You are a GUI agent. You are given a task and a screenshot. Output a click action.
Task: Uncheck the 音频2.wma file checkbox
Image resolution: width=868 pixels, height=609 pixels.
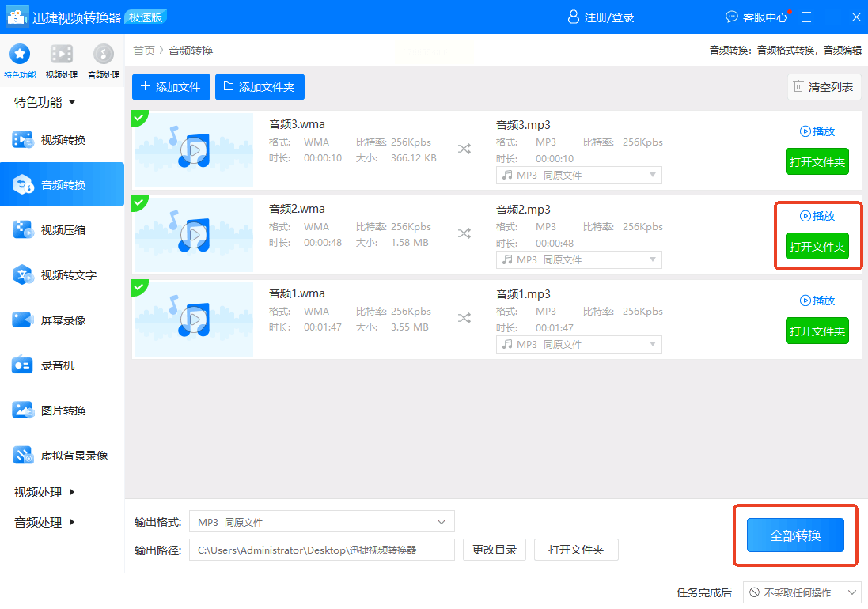point(138,202)
